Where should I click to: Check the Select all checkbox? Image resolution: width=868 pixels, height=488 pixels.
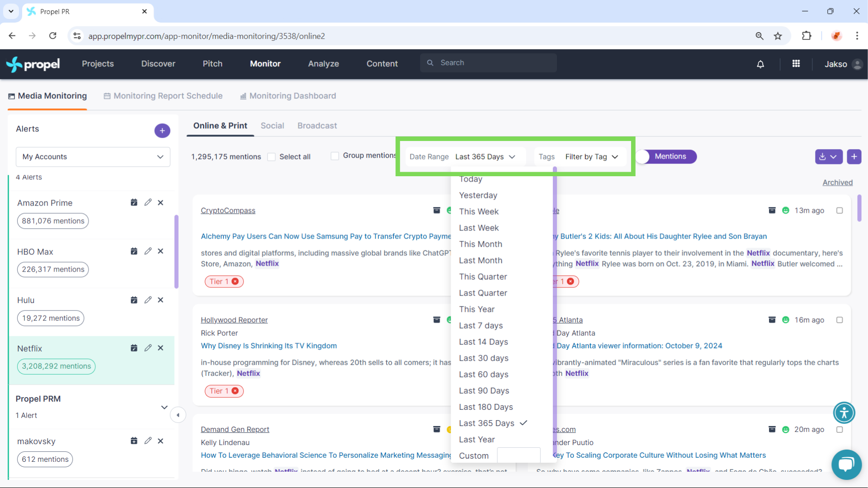[x=271, y=157]
